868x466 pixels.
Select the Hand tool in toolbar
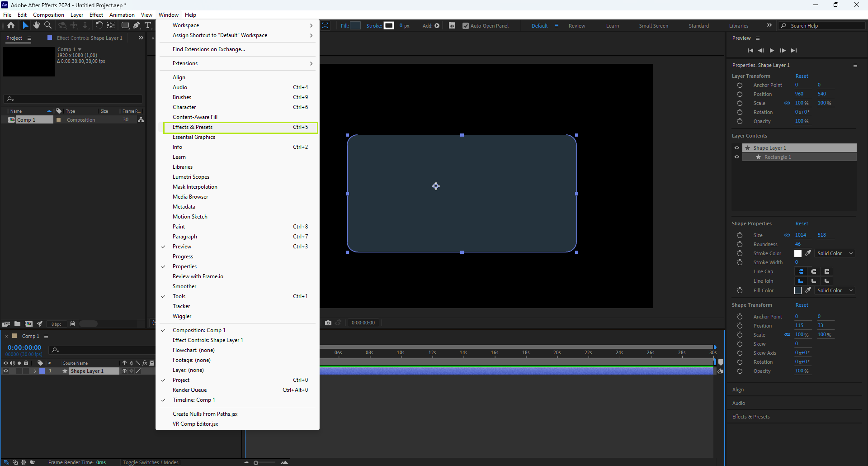[37, 25]
